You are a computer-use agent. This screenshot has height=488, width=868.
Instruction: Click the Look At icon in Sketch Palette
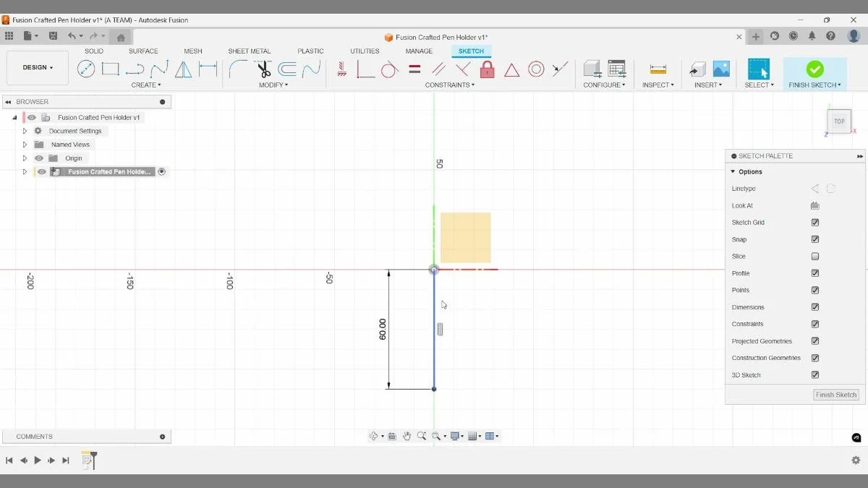tap(814, 205)
